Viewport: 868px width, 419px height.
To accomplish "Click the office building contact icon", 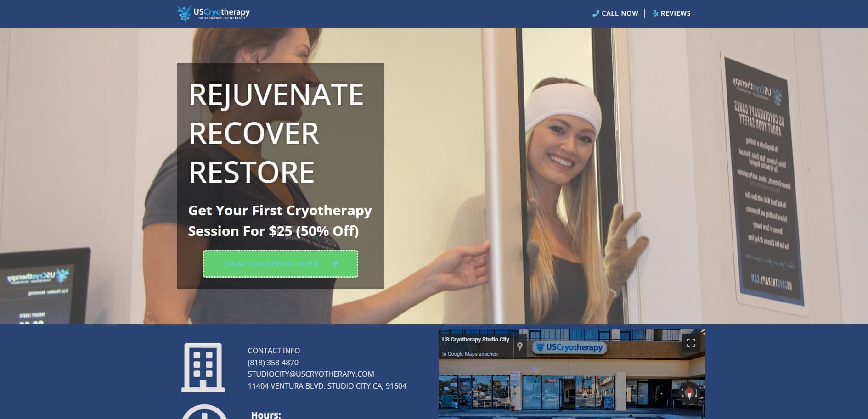I will 203,367.
